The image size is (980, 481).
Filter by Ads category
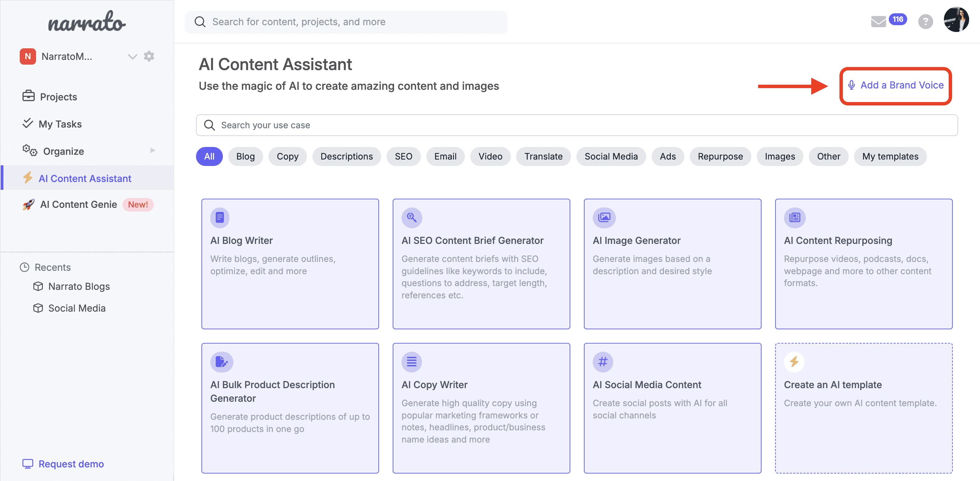pyautogui.click(x=668, y=156)
